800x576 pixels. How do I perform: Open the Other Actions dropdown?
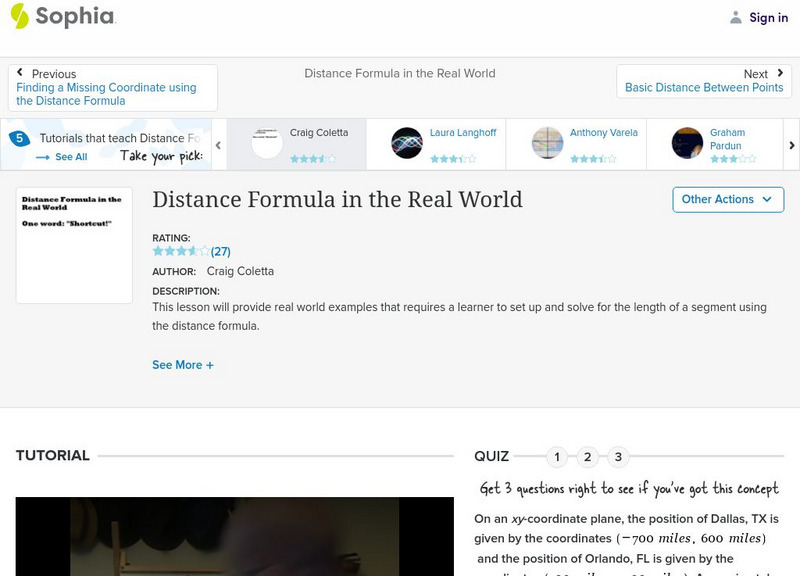[727, 199]
